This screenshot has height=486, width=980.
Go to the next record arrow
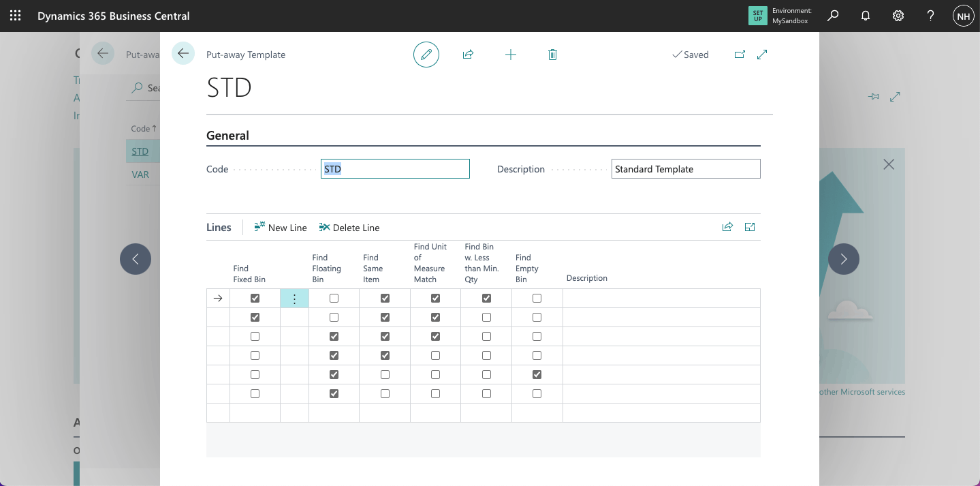pyautogui.click(x=843, y=259)
